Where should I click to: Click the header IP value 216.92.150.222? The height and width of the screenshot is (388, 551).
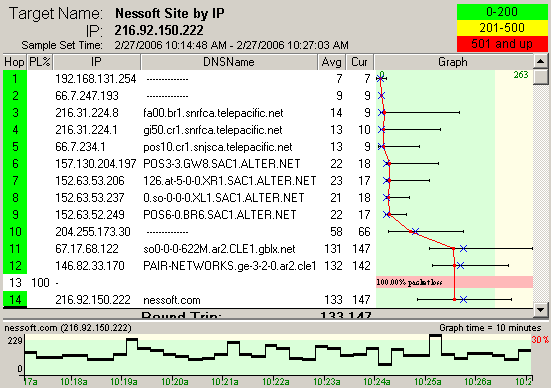(159, 30)
